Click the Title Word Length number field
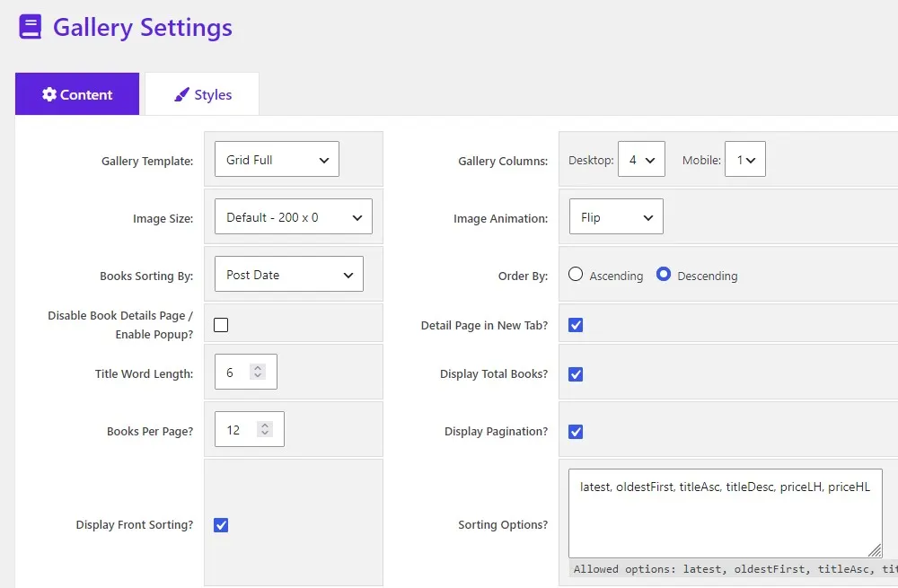Image resolution: width=898 pixels, height=588 pixels. 246,372
